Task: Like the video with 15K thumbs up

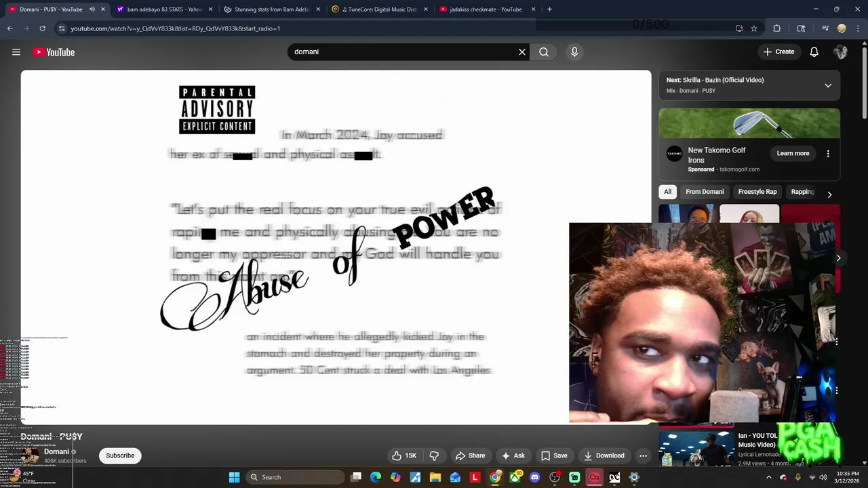Action: [404, 455]
